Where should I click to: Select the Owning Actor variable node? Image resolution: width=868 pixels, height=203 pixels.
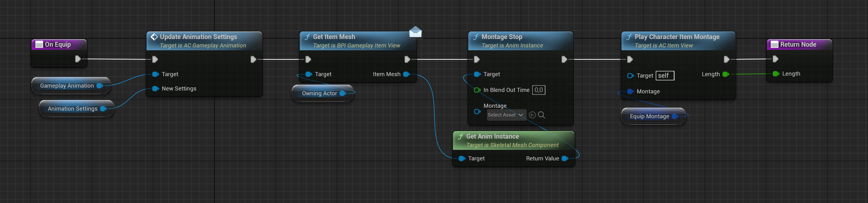coord(322,93)
